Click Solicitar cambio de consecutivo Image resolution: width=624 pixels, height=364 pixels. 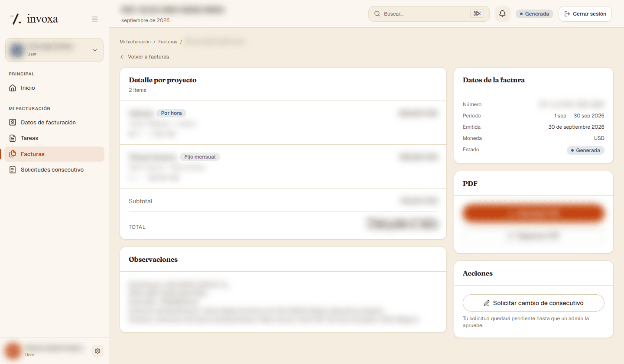click(x=533, y=303)
